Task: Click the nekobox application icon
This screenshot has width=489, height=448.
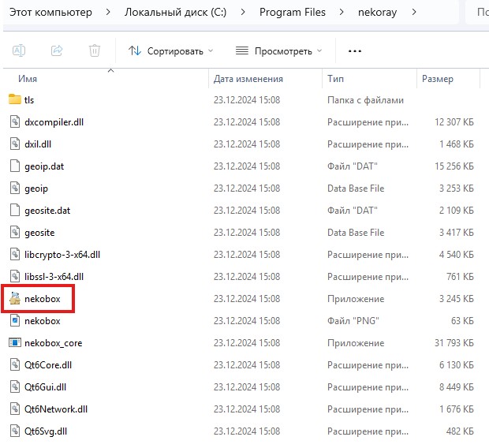Action: 15,299
